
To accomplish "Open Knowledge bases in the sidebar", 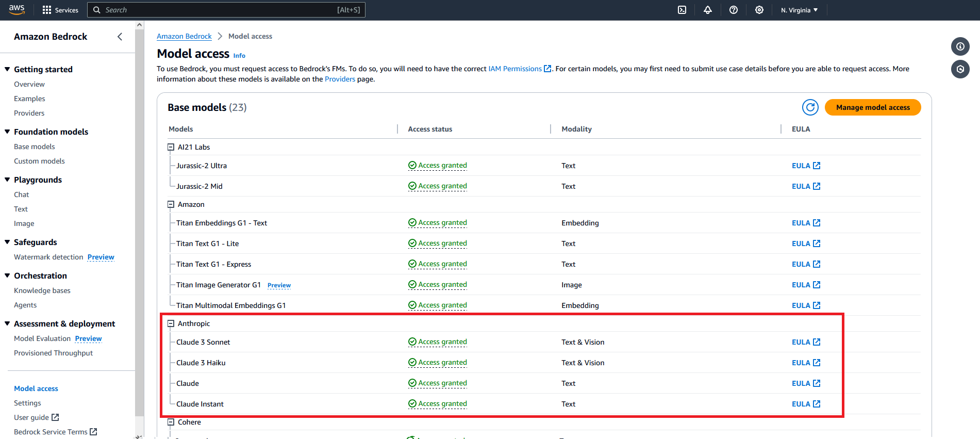I will click(x=42, y=290).
